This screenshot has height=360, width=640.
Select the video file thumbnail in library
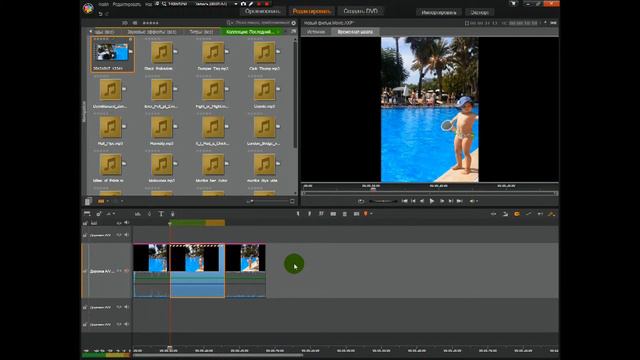pos(112,54)
